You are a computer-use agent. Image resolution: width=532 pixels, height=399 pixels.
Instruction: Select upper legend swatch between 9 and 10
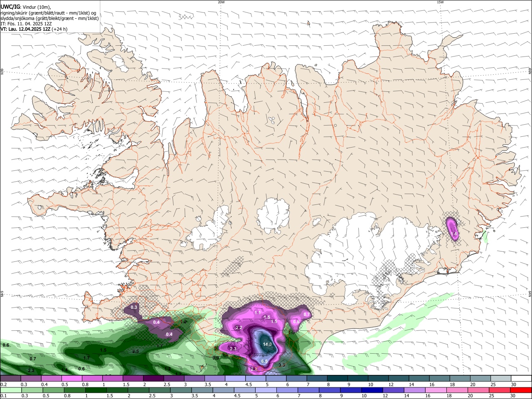click(x=358, y=379)
